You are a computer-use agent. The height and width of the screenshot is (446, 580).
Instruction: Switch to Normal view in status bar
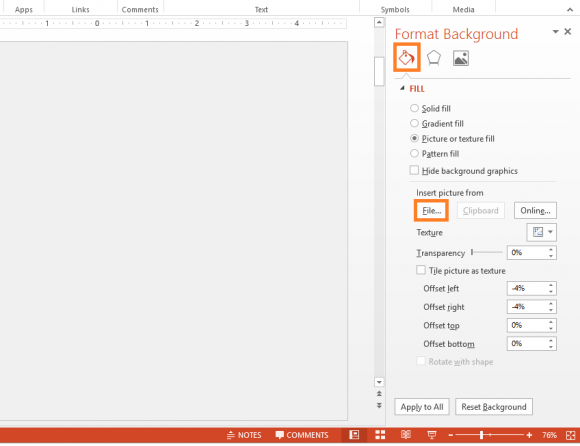[354, 435]
